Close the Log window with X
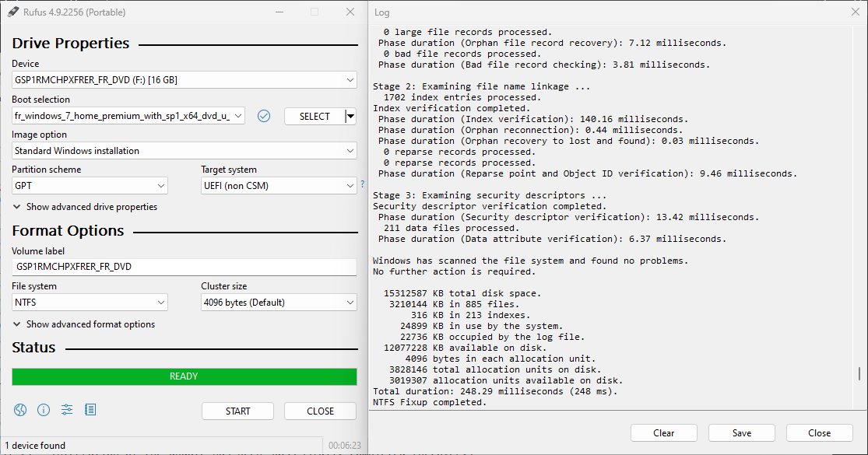 click(856, 12)
